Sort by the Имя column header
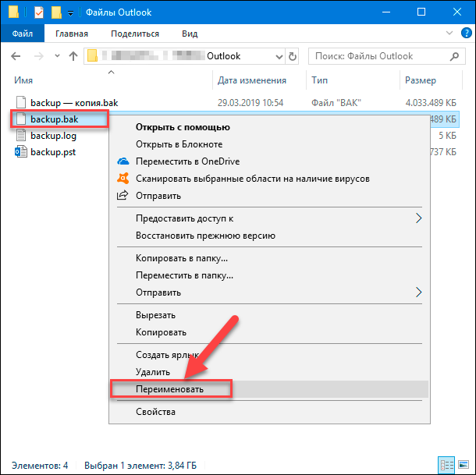The height and width of the screenshot is (475, 476). [23, 80]
